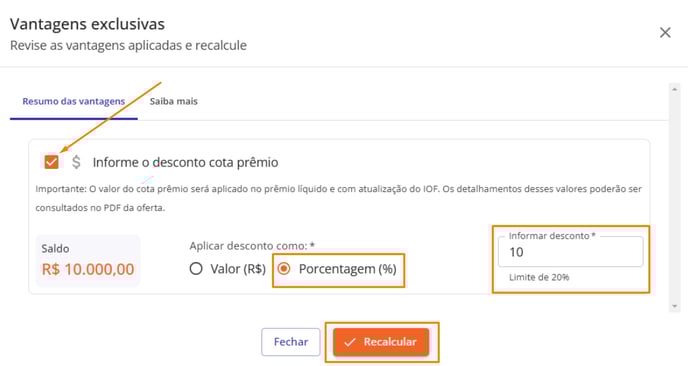Image resolution: width=688 pixels, height=366 pixels.
Task: Close the Vantagens exclusivas dialog with X
Action: point(665,32)
